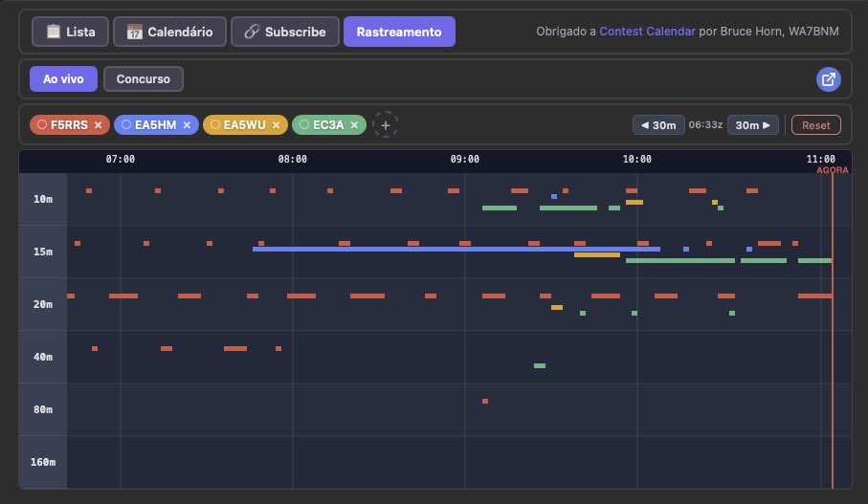This screenshot has width=868, height=504.
Task: Select the 40m band row label
Action: click(43, 357)
